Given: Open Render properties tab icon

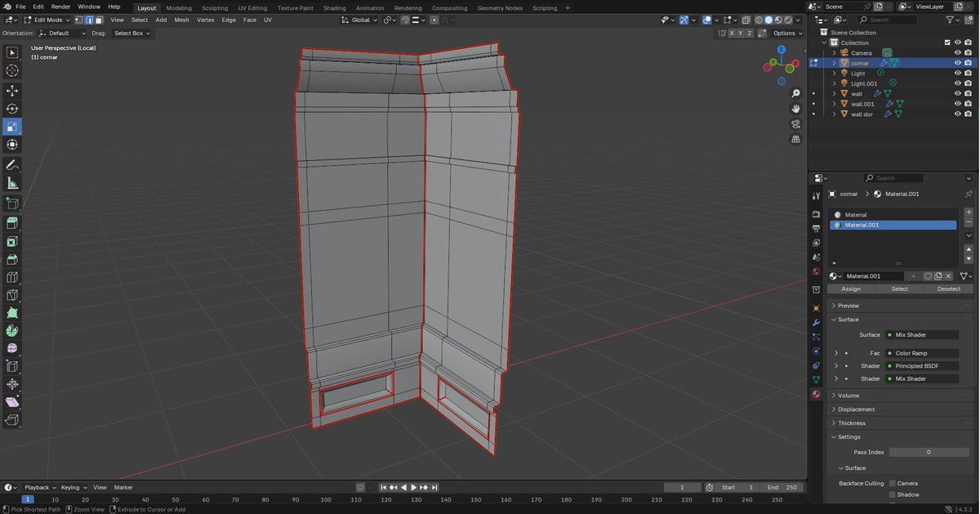Looking at the screenshot, I should tap(815, 214).
